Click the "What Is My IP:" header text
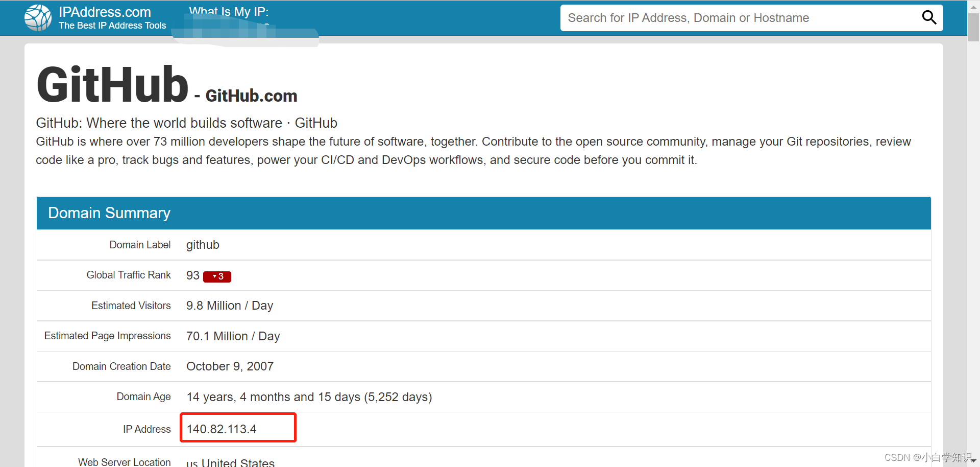Viewport: 980px width, 467px height. 229,11
